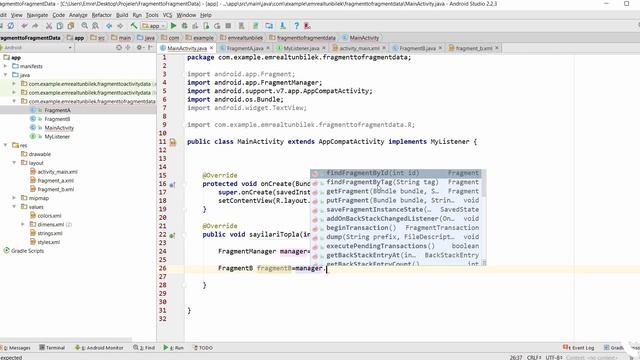Expand the manifests folder arrow

(5, 66)
